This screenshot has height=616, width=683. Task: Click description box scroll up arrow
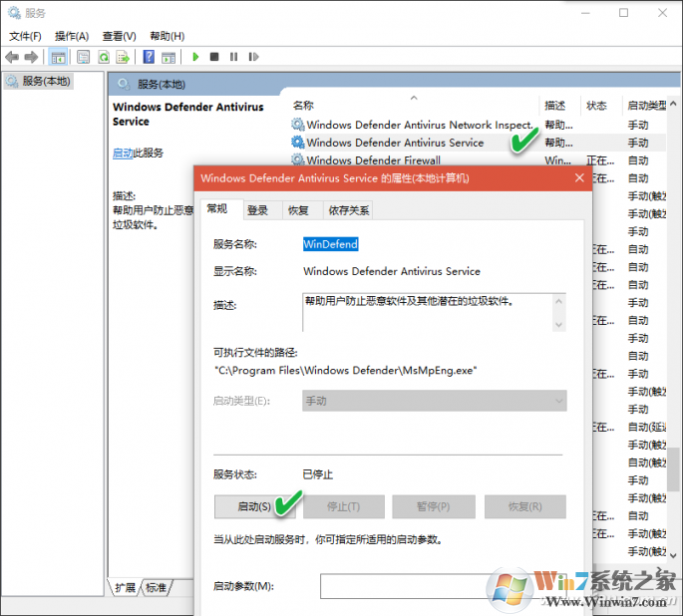[x=559, y=301]
